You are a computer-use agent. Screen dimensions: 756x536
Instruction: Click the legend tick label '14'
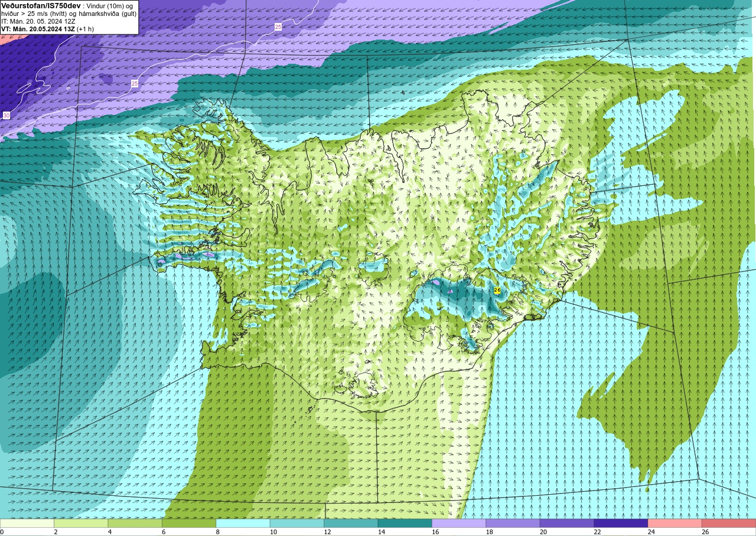[382, 532]
